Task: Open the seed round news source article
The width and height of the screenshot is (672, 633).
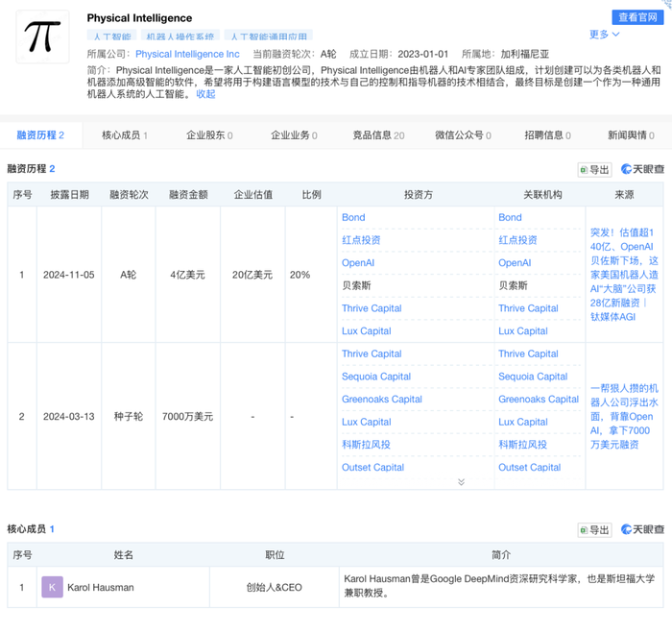Action: [x=624, y=417]
